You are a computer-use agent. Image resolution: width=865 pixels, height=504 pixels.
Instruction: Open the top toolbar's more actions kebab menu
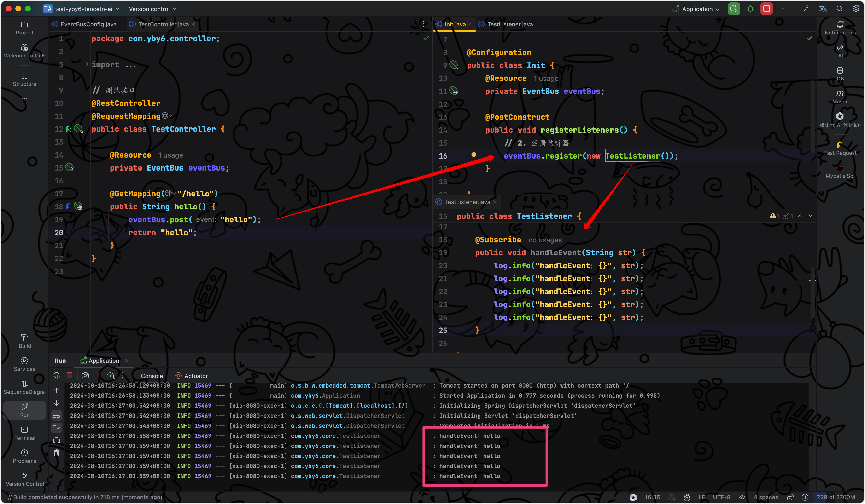[783, 9]
